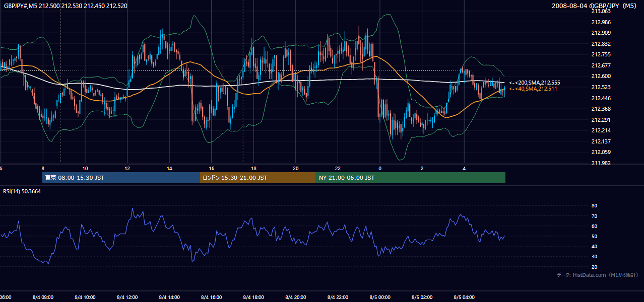Click price axis label 212.600
This screenshot has width=644, height=302.
[x=601, y=76]
